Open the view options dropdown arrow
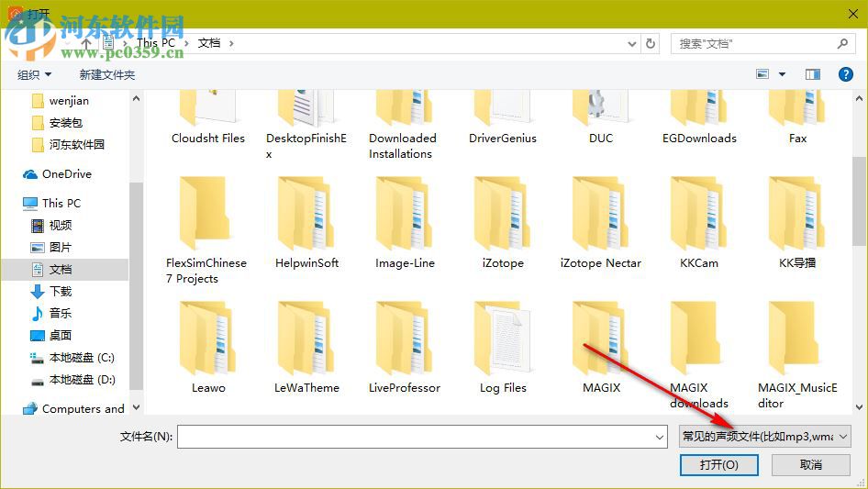Image resolution: width=868 pixels, height=489 pixels. pos(782,74)
